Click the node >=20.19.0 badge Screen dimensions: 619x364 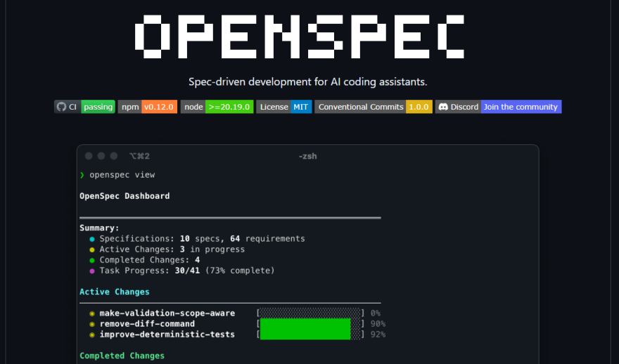217,107
